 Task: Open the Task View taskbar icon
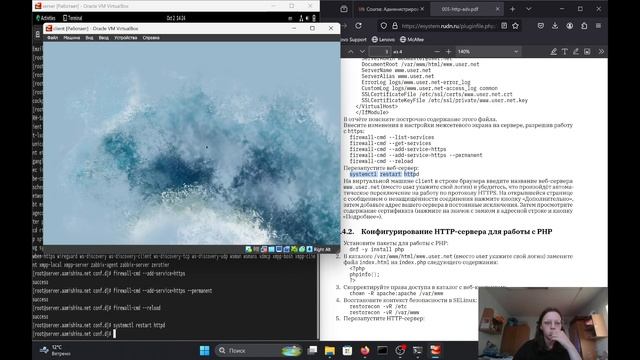[x=312, y=350]
